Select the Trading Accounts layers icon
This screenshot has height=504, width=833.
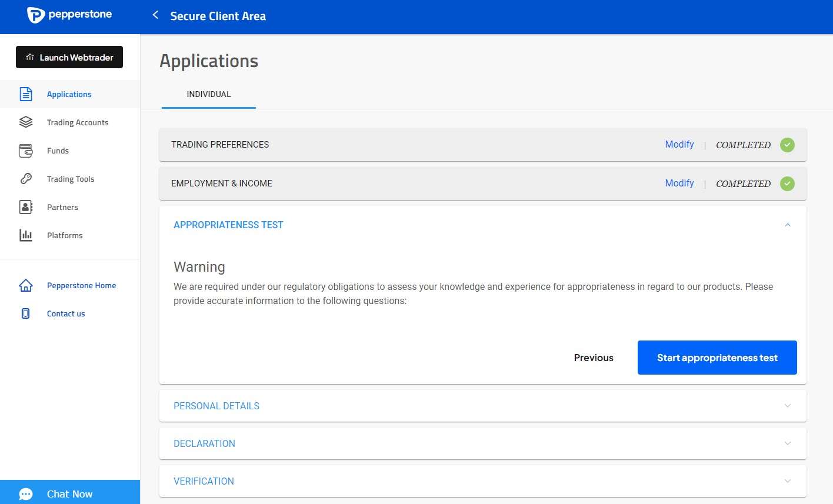(26, 122)
